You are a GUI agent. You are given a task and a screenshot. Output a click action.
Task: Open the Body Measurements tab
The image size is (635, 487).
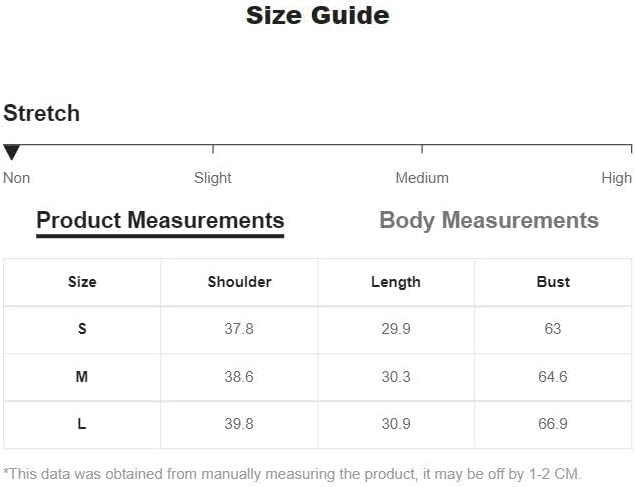point(489,221)
